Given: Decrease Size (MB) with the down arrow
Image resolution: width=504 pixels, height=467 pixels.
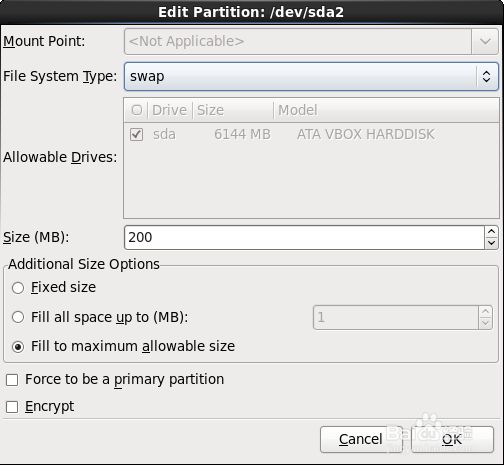Looking at the screenshot, I should click(x=491, y=243).
